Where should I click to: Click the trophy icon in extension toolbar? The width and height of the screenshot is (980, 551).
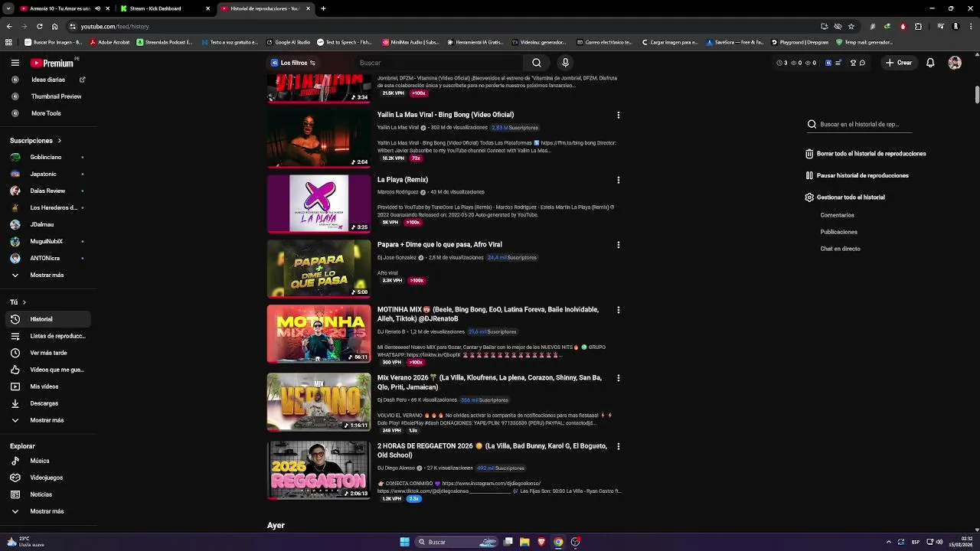click(x=854, y=63)
